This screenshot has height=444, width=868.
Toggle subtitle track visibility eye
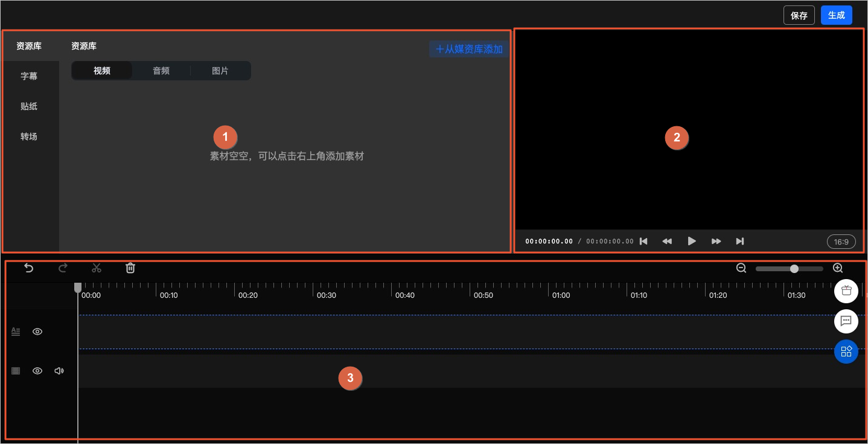[x=37, y=332]
